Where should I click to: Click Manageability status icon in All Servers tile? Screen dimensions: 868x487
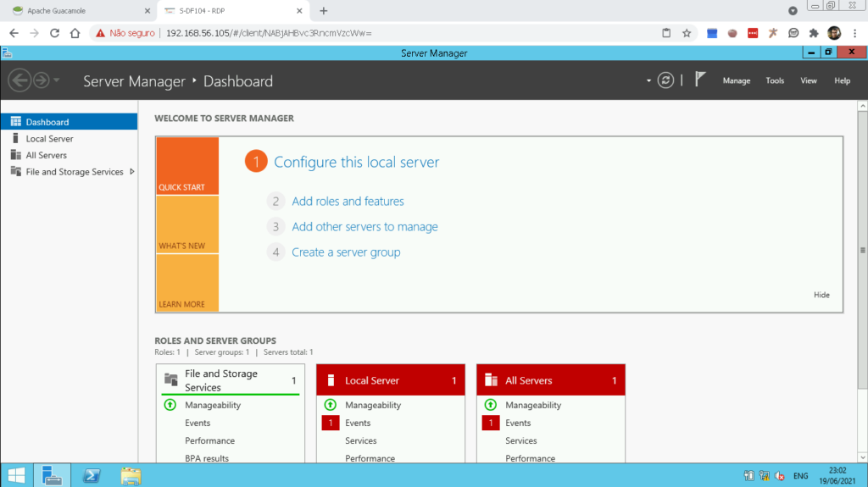(491, 405)
